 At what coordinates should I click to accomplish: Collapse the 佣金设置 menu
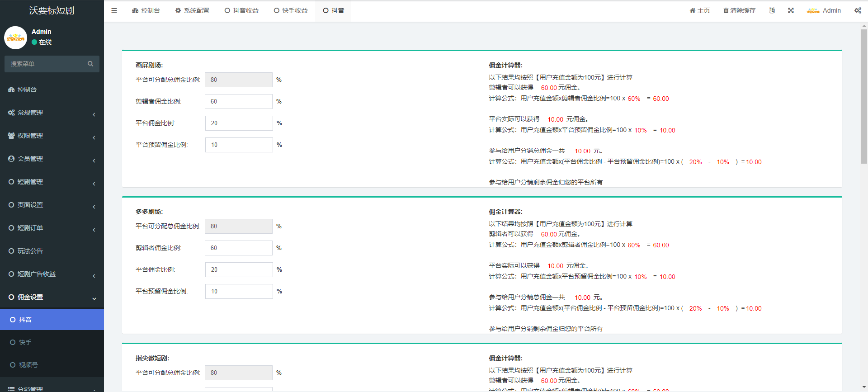tap(52, 297)
